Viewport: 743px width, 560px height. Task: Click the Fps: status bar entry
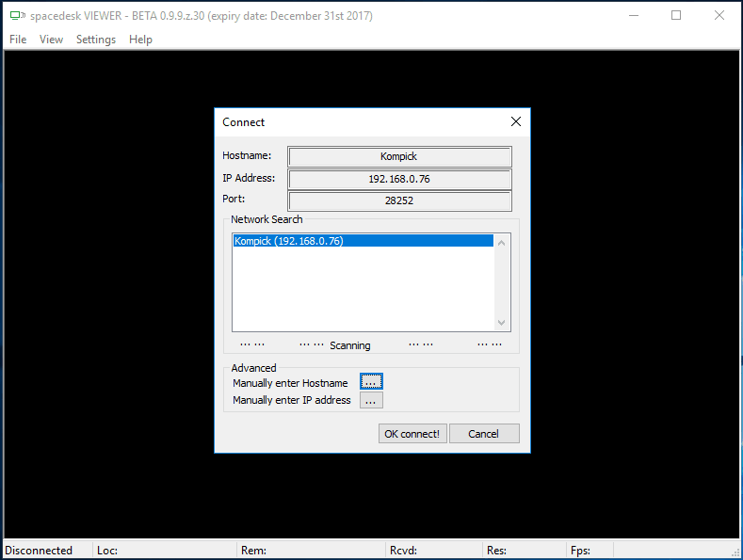(580, 550)
